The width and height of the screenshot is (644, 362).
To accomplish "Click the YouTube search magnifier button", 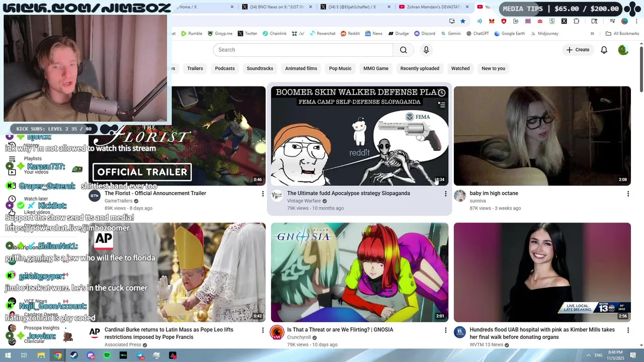I will 403,50.
